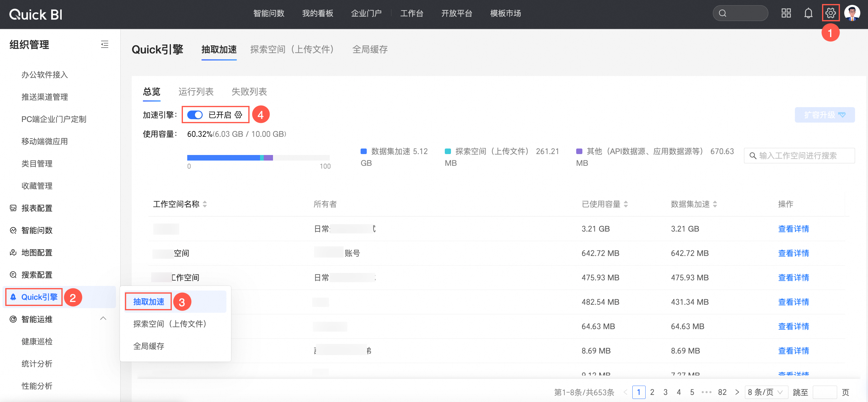Open the 扩容升级 dropdown button
This screenshot has height=402, width=868.
pyautogui.click(x=825, y=115)
